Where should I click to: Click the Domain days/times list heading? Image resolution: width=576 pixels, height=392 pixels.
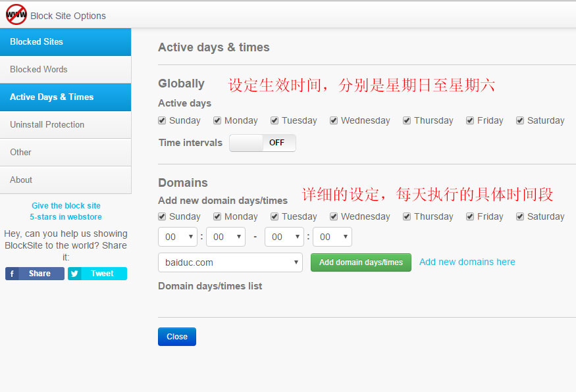210,286
